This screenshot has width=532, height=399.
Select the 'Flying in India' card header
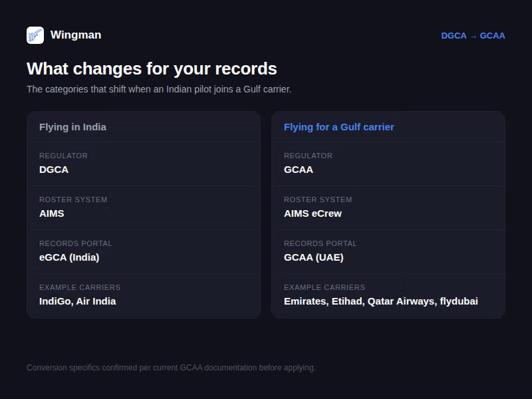point(72,127)
